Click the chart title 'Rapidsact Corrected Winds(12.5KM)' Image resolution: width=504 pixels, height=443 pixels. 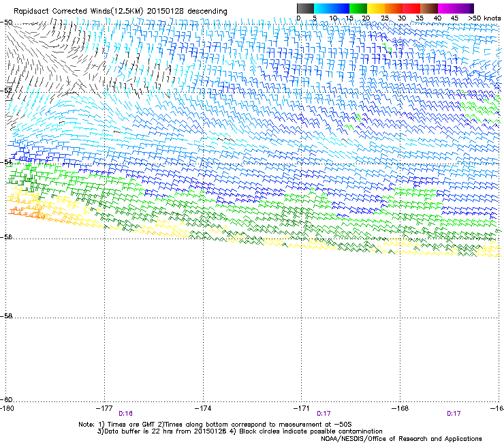[x=78, y=12]
